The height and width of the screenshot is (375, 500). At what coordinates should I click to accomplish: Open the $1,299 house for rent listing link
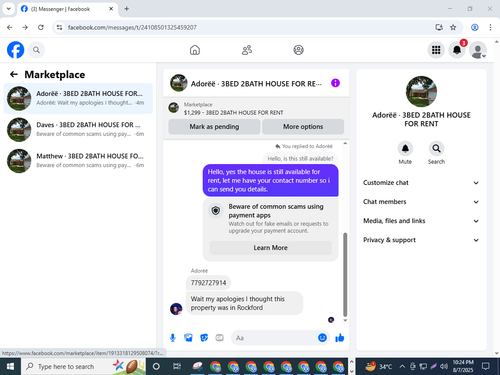(x=233, y=113)
